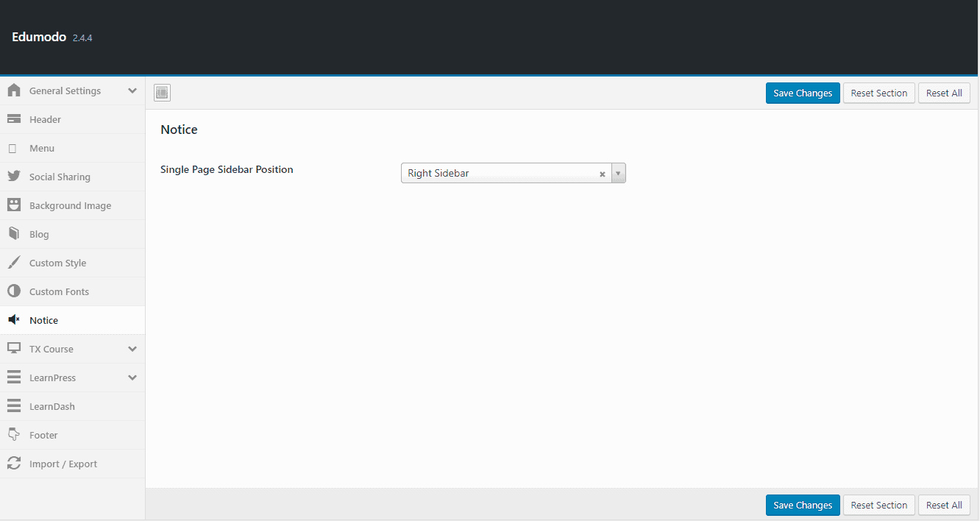Open the LearnDash settings section
980x521 pixels.
(52, 406)
